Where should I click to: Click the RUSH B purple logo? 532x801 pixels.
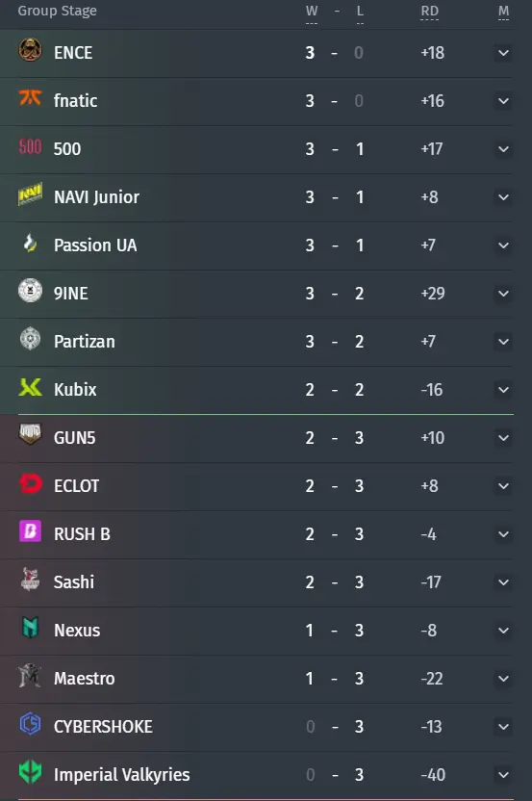[30, 531]
